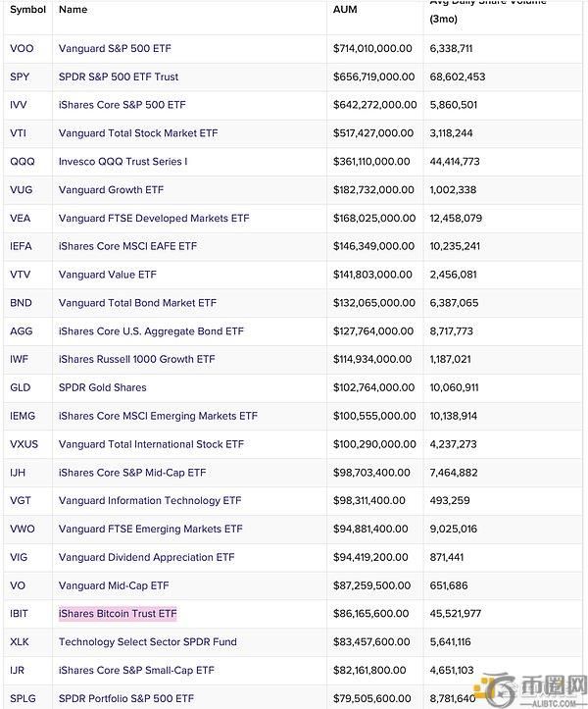Open Invesco QQQ Trust Series I

coord(122,162)
